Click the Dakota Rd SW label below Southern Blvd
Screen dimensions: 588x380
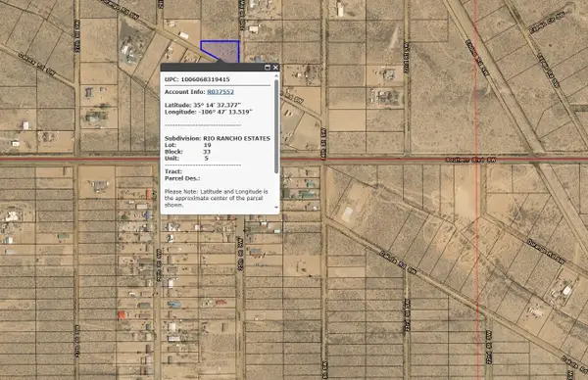[x=398, y=261]
